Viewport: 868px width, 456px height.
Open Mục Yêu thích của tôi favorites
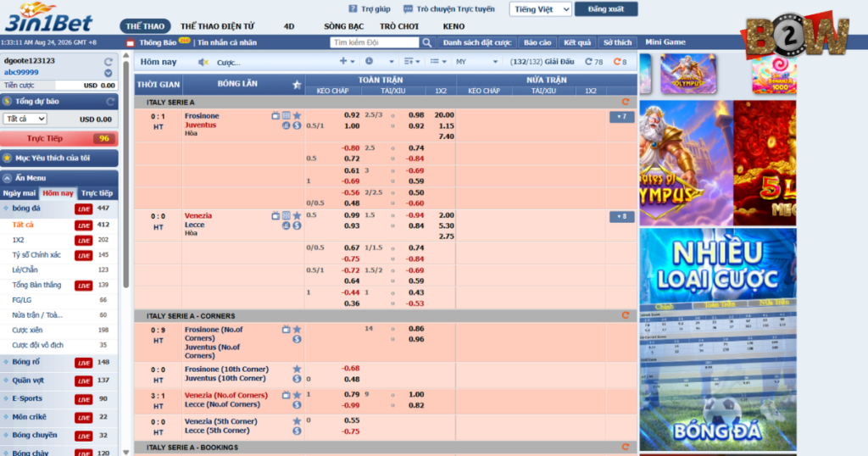click(x=59, y=158)
